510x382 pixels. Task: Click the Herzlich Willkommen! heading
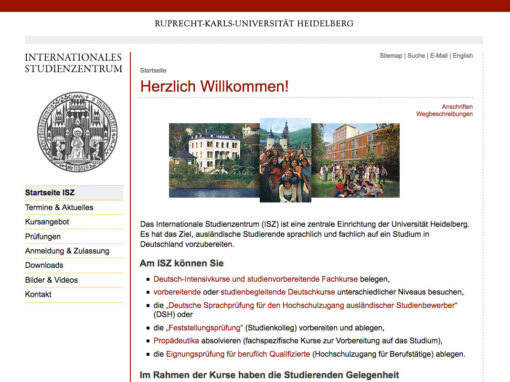click(x=214, y=86)
